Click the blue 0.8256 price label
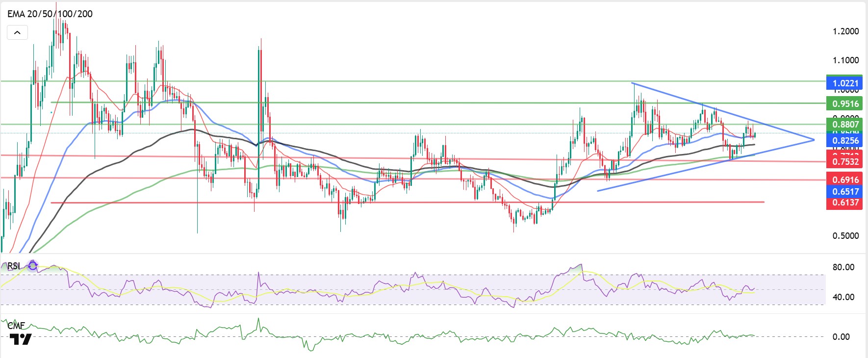The image size is (868, 358). pyautogui.click(x=844, y=141)
